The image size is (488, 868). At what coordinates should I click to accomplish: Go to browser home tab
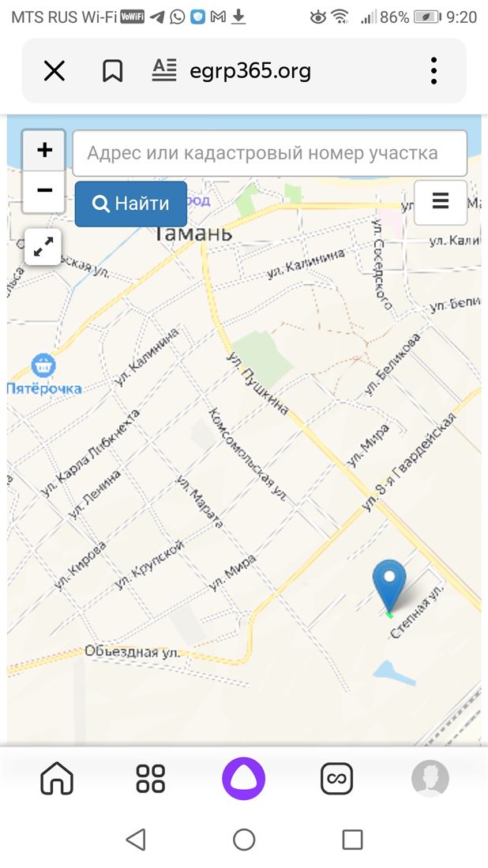[57, 778]
